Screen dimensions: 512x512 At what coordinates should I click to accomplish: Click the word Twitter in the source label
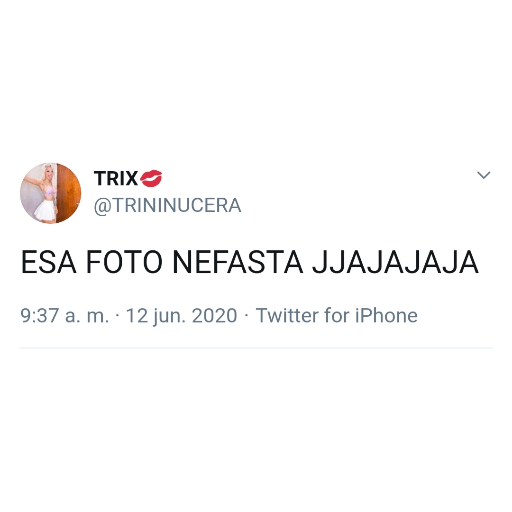[287, 315]
